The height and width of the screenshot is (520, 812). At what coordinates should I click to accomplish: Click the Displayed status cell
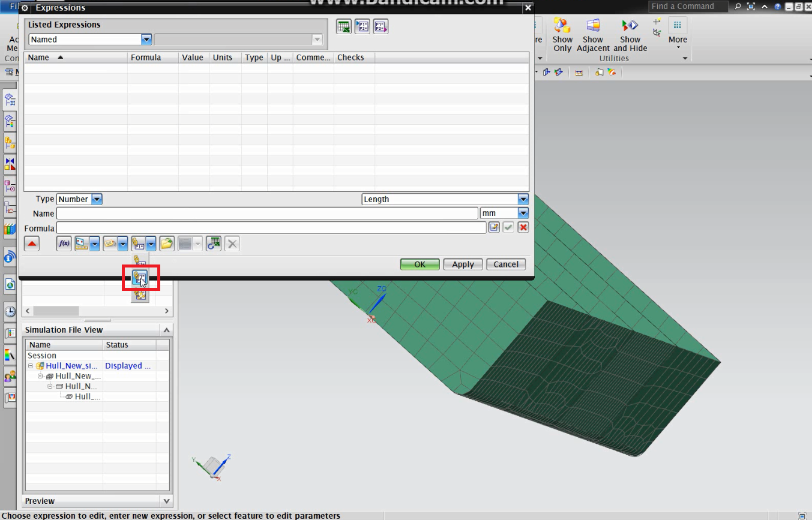(128, 366)
